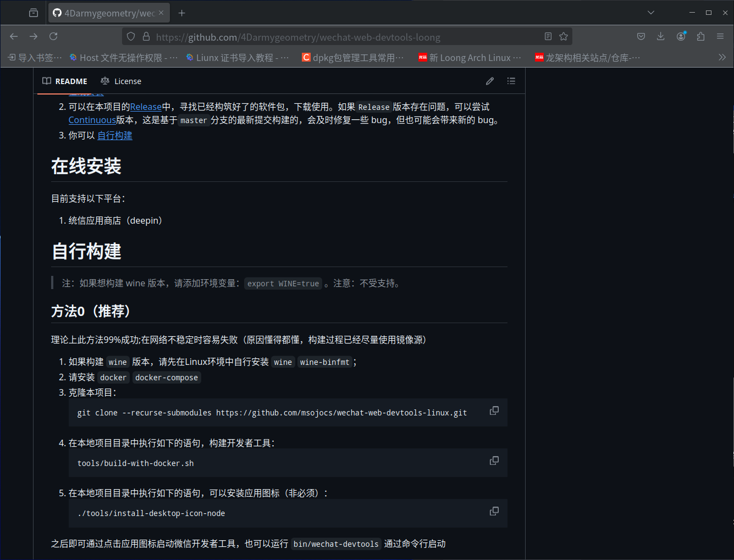The image size is (734, 560).
Task: Open the Pocket save icon
Action: pyautogui.click(x=641, y=36)
